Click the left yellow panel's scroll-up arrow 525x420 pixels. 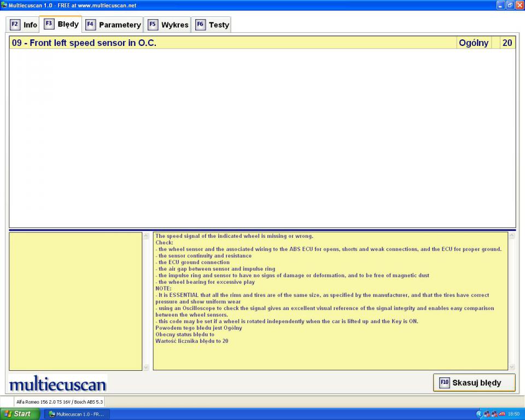tap(146, 236)
